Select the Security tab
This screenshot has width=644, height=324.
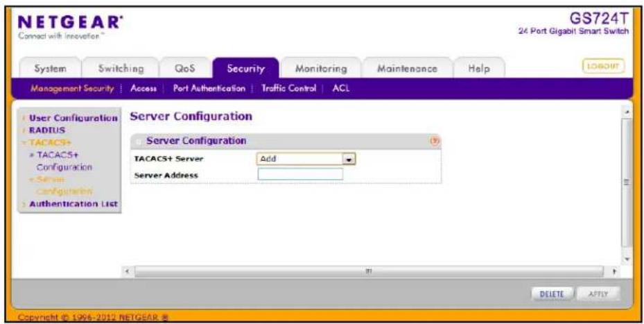coord(245,68)
